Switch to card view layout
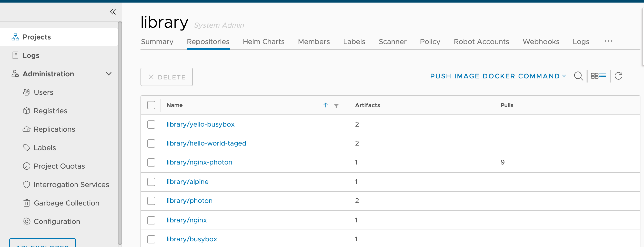The width and height of the screenshot is (644, 247). [595, 76]
